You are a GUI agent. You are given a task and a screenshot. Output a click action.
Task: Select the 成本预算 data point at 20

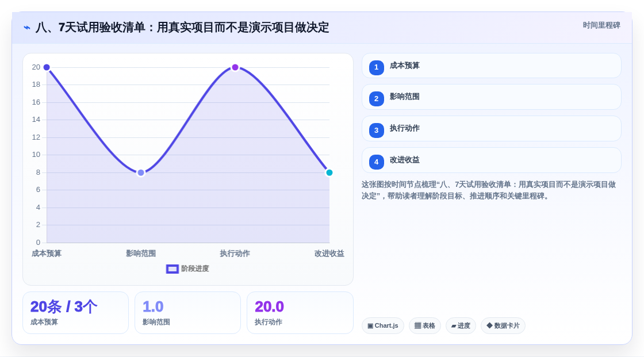(x=47, y=67)
